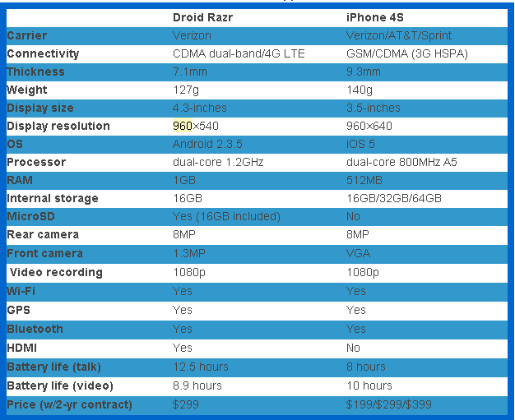Viewport: 515px width, 420px height.
Task: Click the iPhone 4S column header
Action: coord(375,17)
